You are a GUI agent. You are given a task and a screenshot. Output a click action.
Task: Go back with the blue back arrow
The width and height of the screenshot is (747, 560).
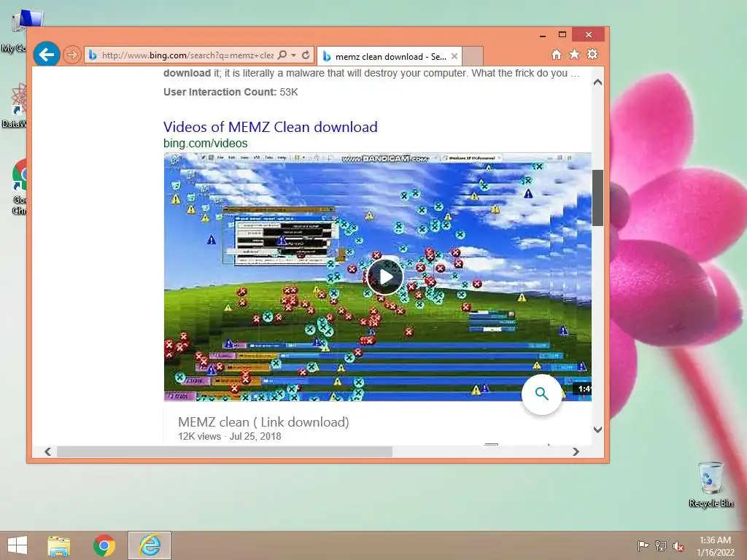tap(46, 55)
